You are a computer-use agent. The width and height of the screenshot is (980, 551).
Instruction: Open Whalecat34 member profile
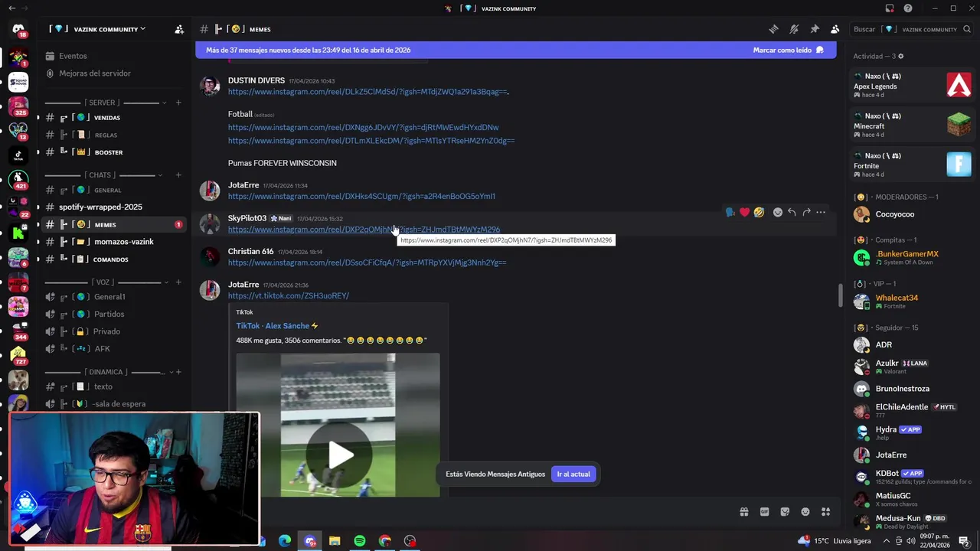click(x=913, y=302)
